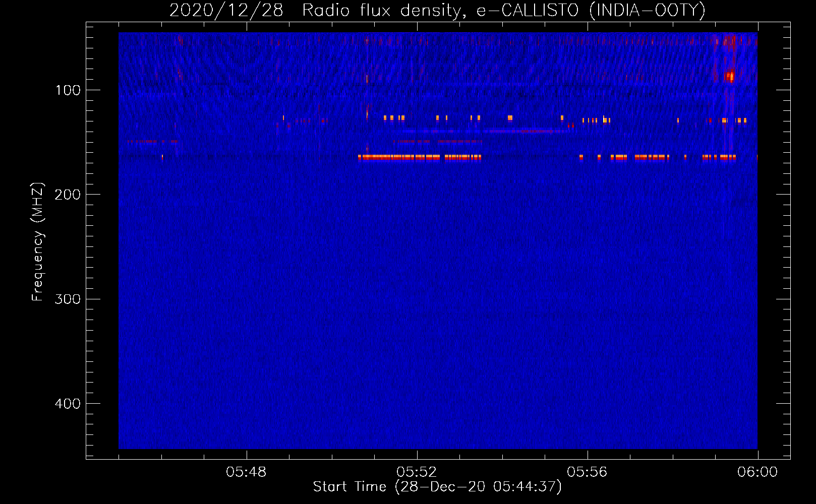Screen dimensions: 816x504
Task: Click the 05:48 time tick label
Action: pyautogui.click(x=246, y=472)
